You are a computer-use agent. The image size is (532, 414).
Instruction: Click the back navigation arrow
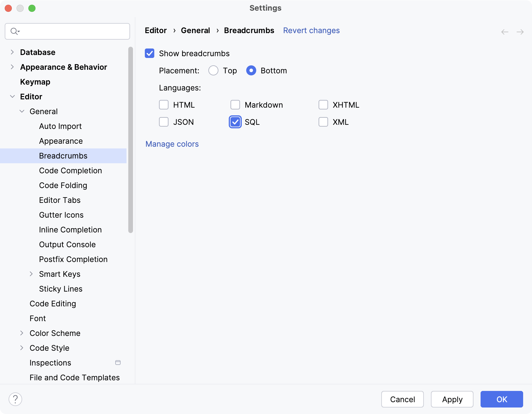(505, 32)
